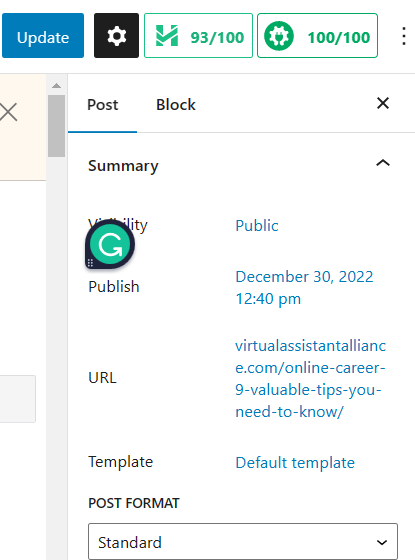The width and height of the screenshot is (415, 560).
Task: Click the editor scrollbar up arrow
Action: click(56, 86)
